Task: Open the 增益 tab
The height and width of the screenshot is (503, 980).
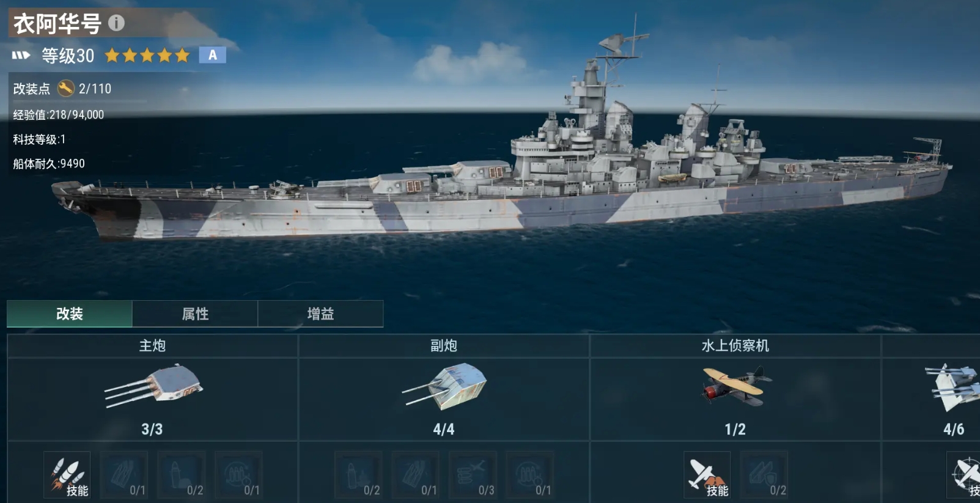Action: [320, 314]
